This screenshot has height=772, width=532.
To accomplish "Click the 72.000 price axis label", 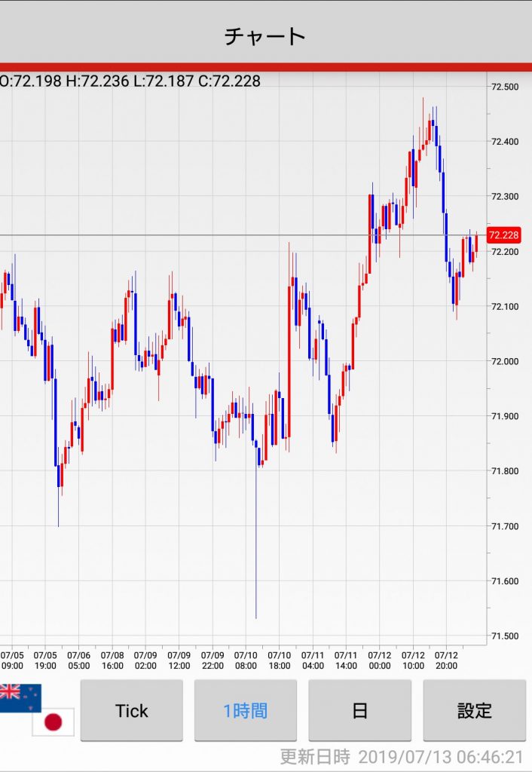I will click(x=504, y=361).
